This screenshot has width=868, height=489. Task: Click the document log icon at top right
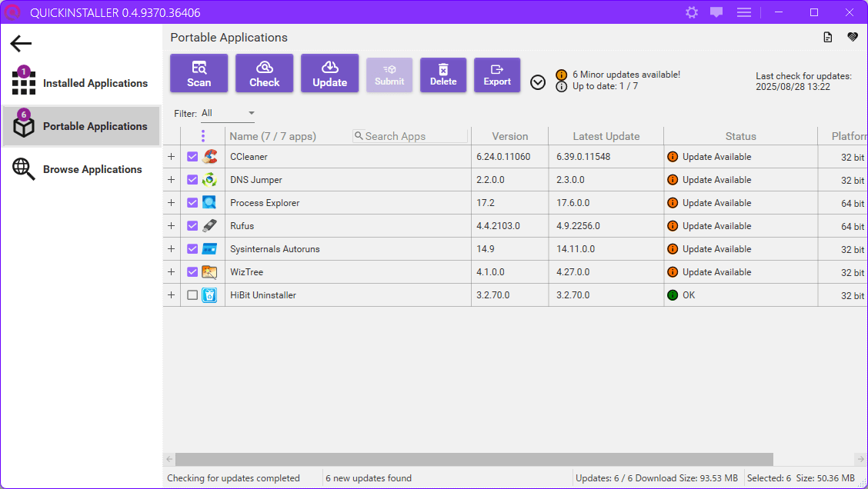(x=827, y=37)
